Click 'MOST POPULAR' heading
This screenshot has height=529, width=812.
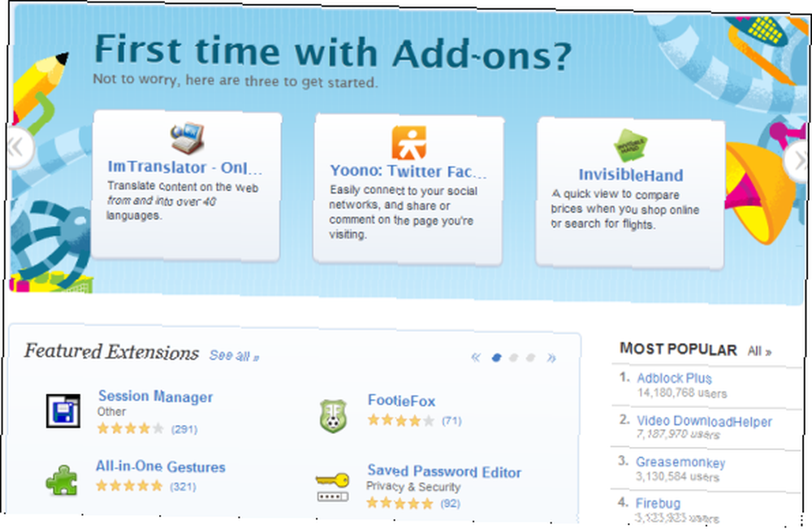coord(678,349)
